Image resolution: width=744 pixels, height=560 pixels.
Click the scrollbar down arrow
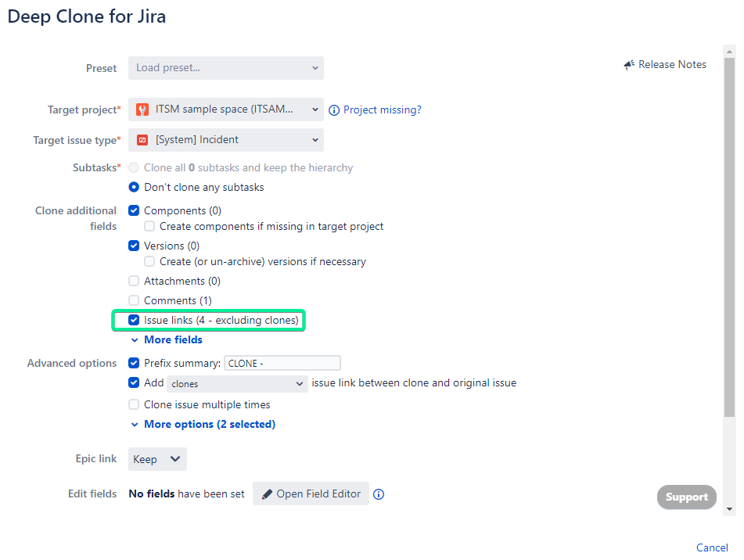coord(729,509)
